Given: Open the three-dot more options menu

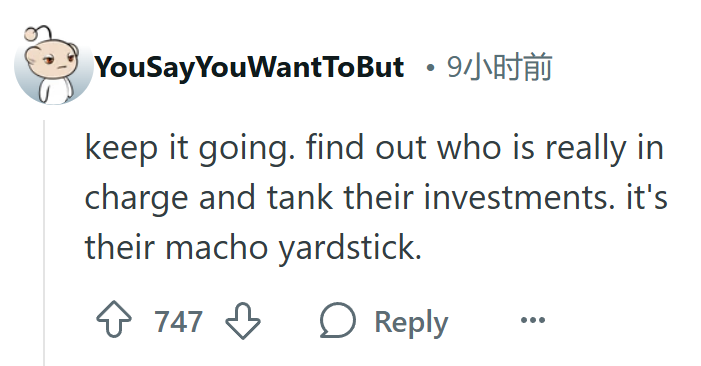Looking at the screenshot, I should [x=533, y=320].
